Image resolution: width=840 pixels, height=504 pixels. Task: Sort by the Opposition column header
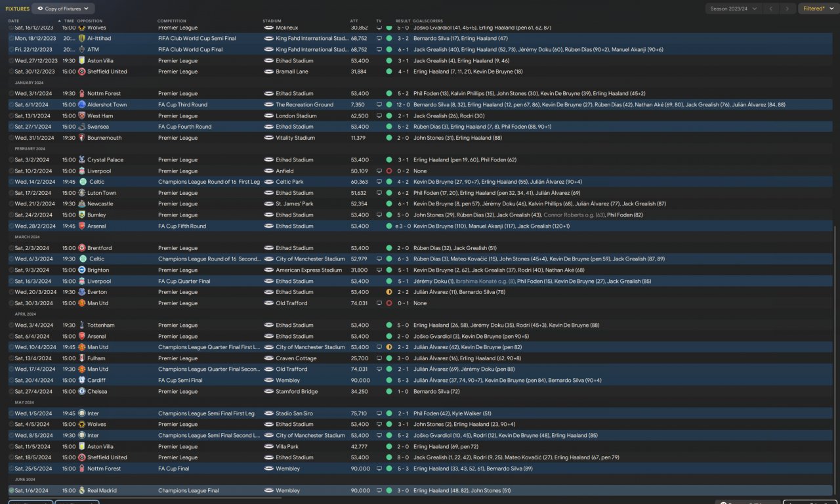(x=90, y=21)
